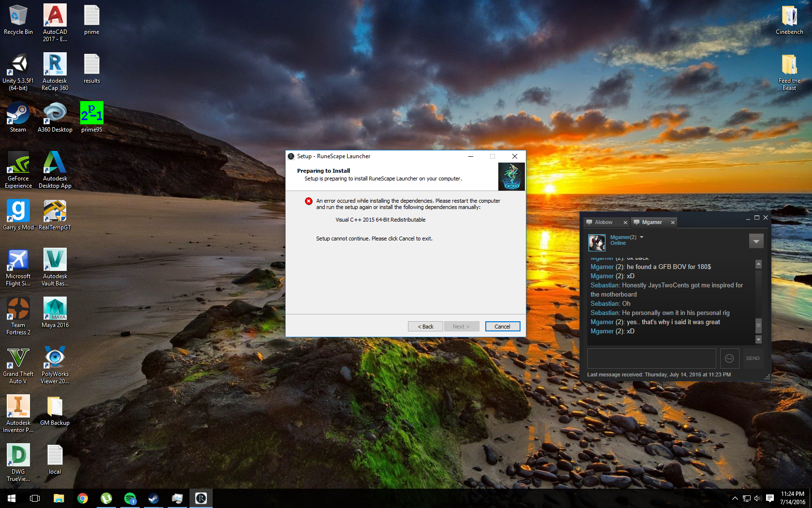Screen dimensions: 812x508
Task: Open uTorrent from the taskbar
Action: [106, 498]
